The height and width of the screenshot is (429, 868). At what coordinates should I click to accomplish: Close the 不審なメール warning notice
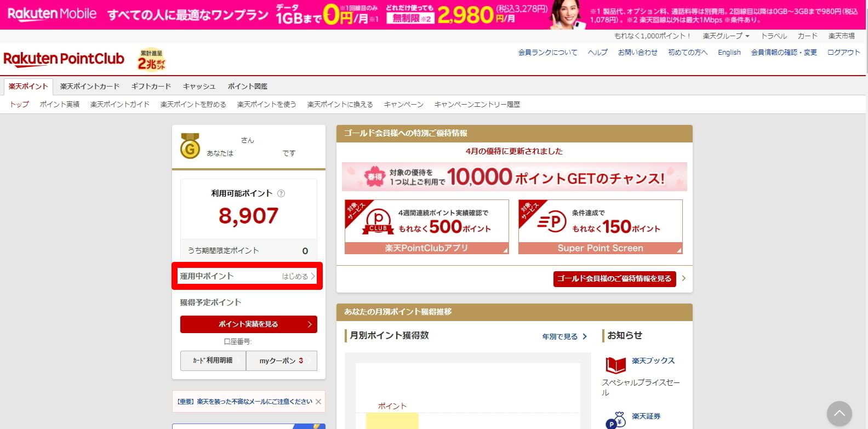point(318,402)
